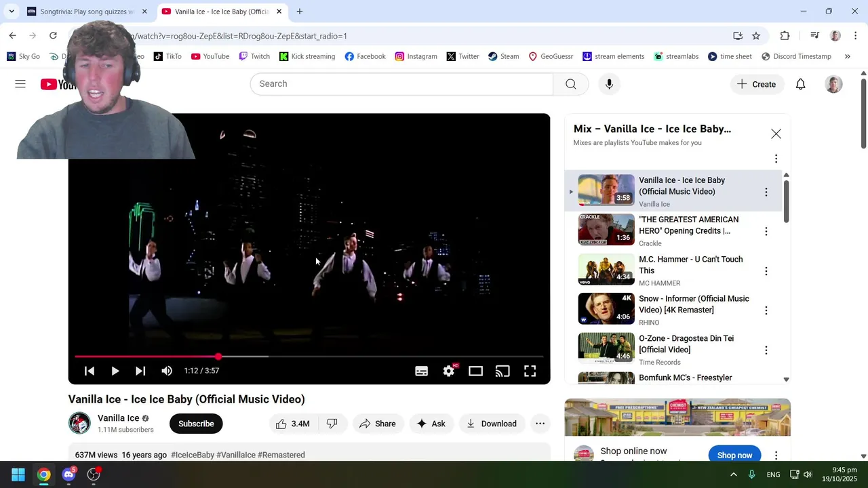
Task: Open options for Greatest American Hero item
Action: (766, 231)
